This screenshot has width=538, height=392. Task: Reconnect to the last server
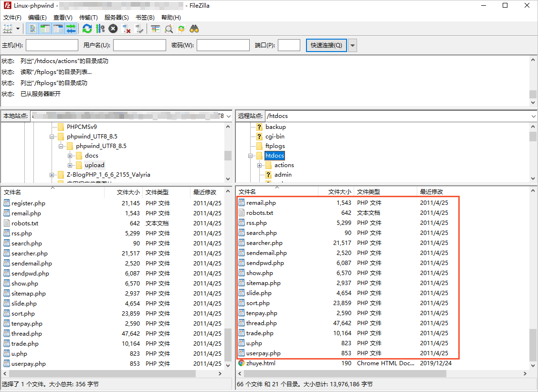click(x=139, y=29)
